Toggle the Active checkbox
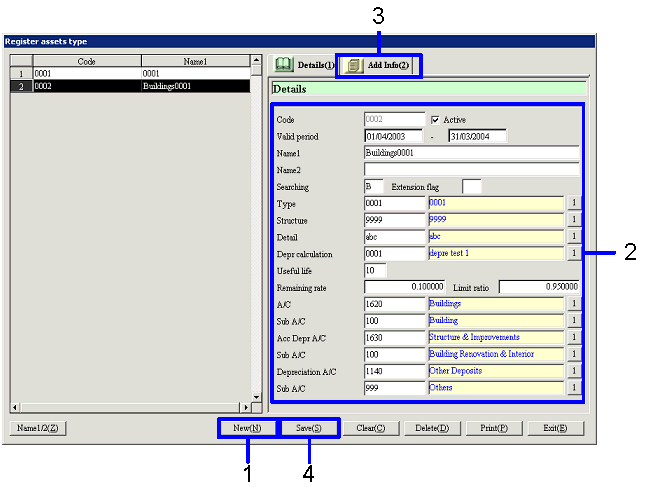Viewport: 647px width, 492px height. coord(435,120)
